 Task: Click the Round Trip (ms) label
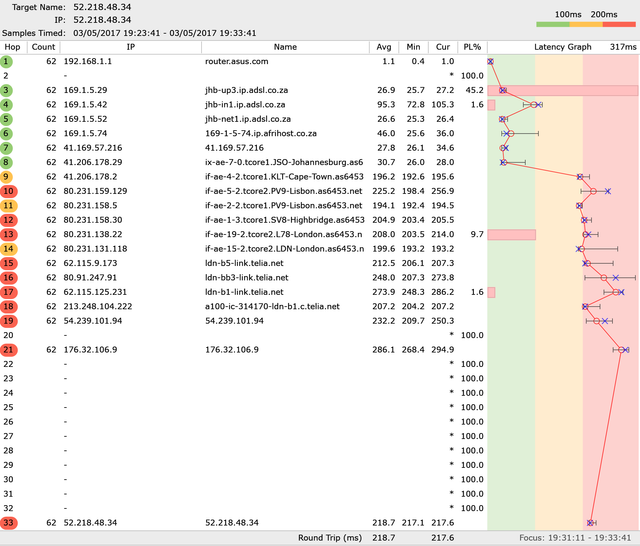click(330, 538)
